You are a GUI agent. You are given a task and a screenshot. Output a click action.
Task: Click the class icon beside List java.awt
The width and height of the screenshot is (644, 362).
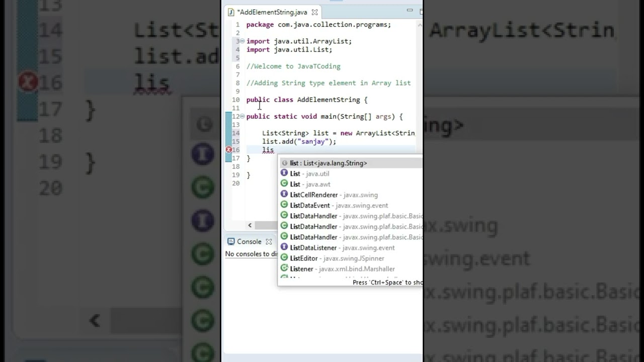[x=284, y=184]
